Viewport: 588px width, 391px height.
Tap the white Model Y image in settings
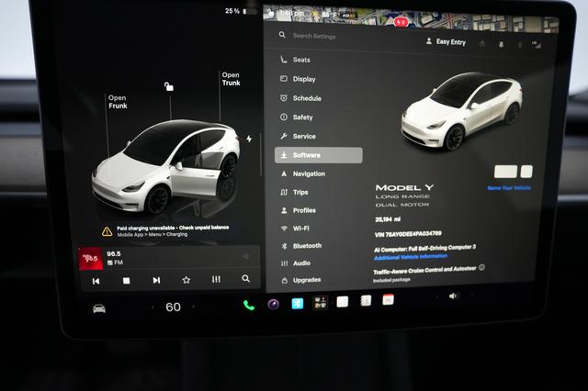click(x=461, y=111)
